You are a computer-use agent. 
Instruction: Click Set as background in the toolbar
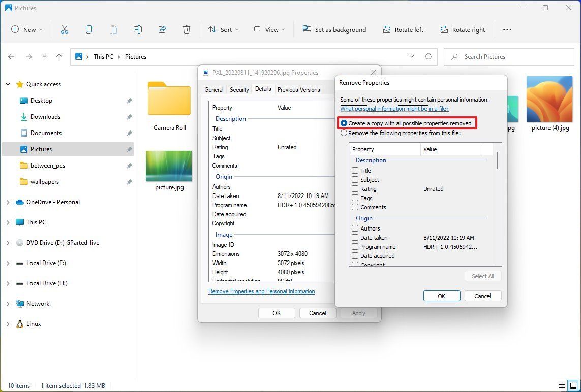tap(334, 29)
